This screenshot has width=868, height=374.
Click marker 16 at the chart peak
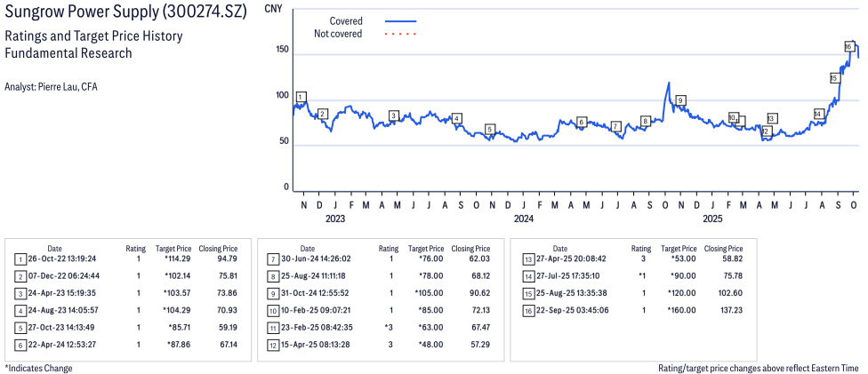848,46
